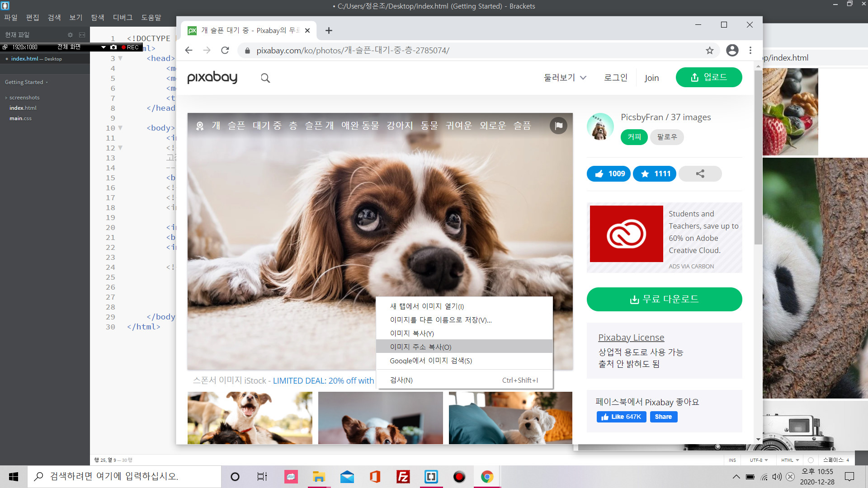Like the photo with the 1009 thumbs-up button
Screen dimensions: 868x488
609,174
